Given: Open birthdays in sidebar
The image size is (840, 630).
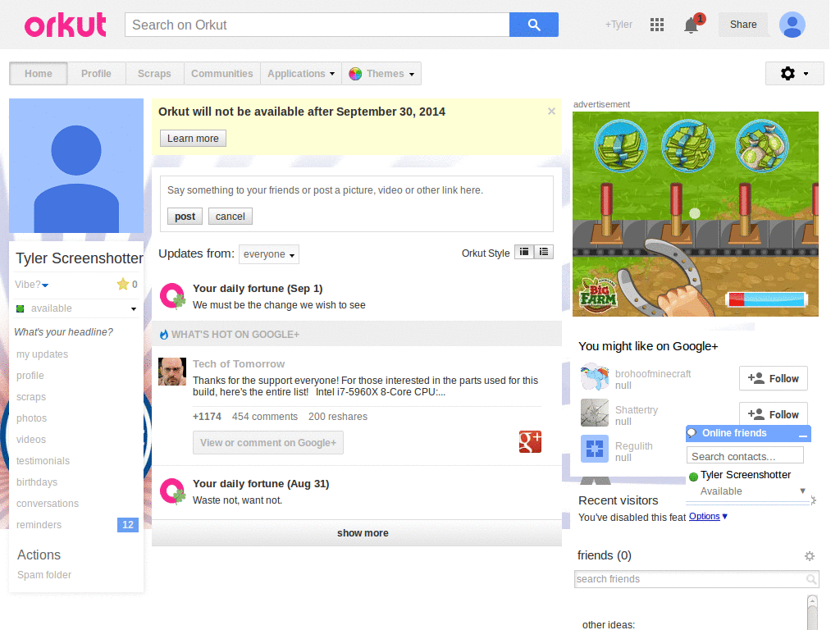Looking at the screenshot, I should point(37,482).
